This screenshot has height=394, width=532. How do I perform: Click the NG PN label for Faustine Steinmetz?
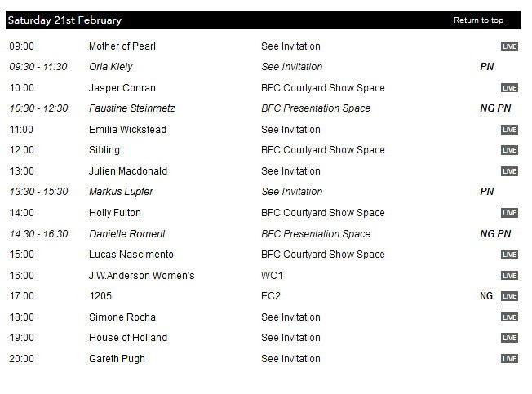coord(495,108)
